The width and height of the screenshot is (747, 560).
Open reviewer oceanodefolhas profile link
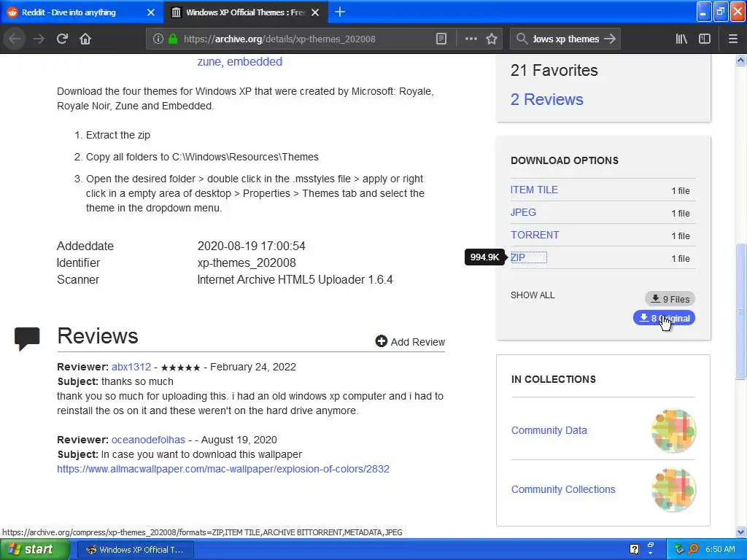(148, 440)
